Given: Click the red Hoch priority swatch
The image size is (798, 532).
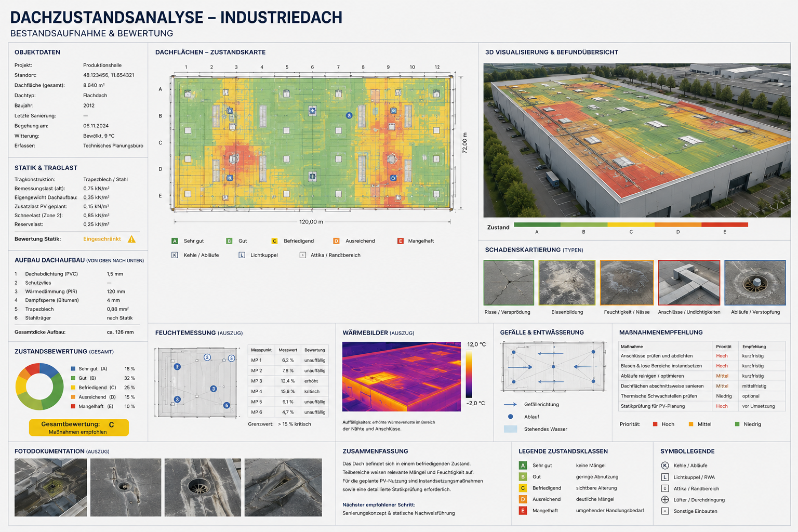Looking at the screenshot, I should tap(655, 424).
